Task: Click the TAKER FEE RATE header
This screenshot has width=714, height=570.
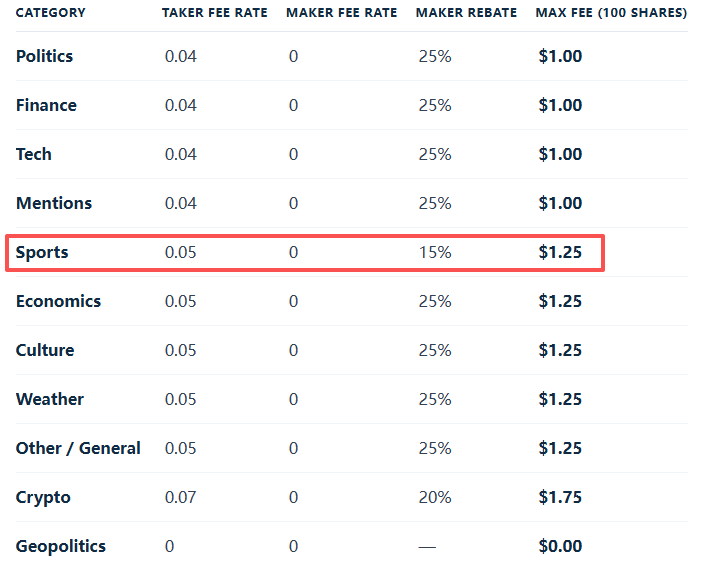Action: pos(214,13)
